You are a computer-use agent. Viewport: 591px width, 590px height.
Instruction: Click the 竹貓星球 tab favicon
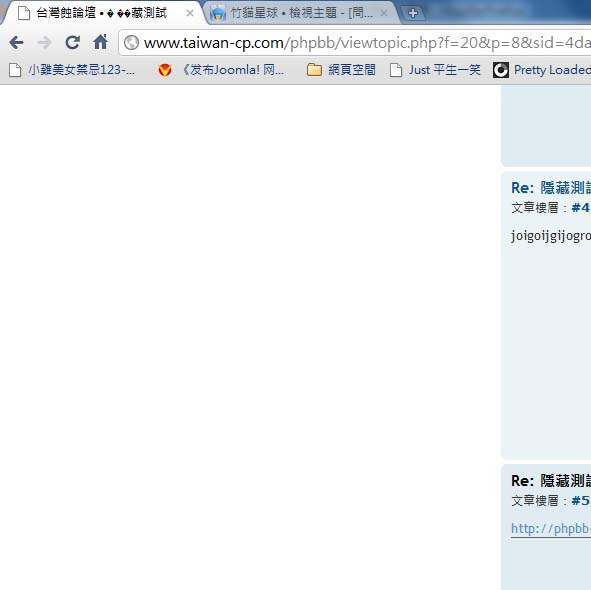[x=218, y=13]
